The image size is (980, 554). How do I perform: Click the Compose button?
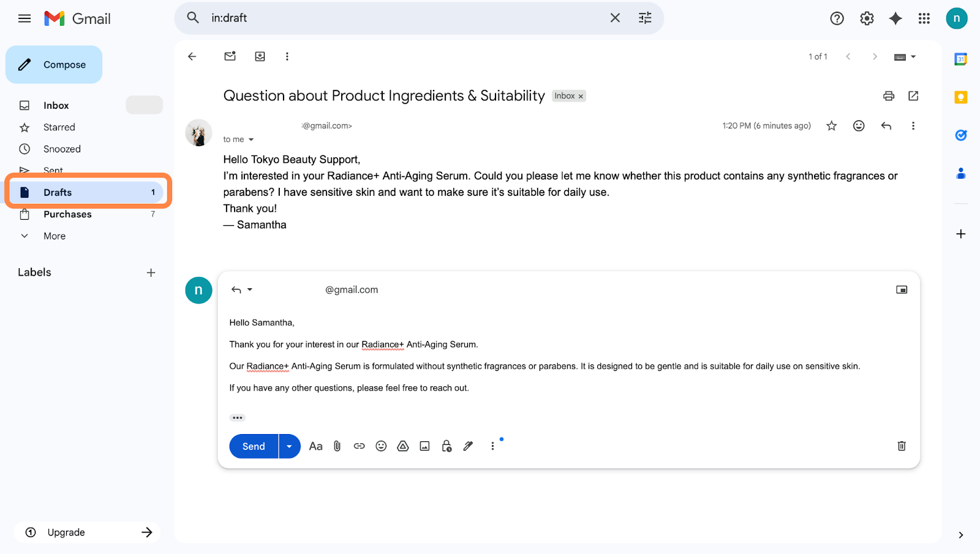pyautogui.click(x=54, y=65)
